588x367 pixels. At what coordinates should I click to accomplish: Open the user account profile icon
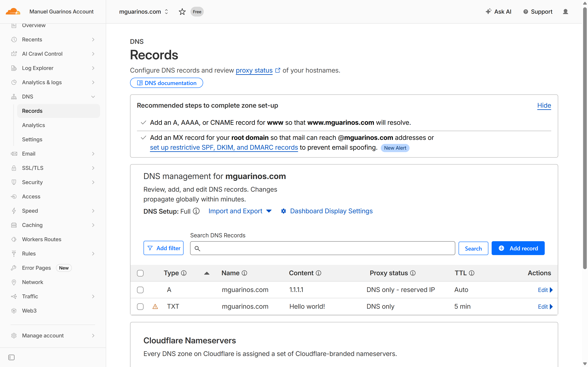(565, 11)
